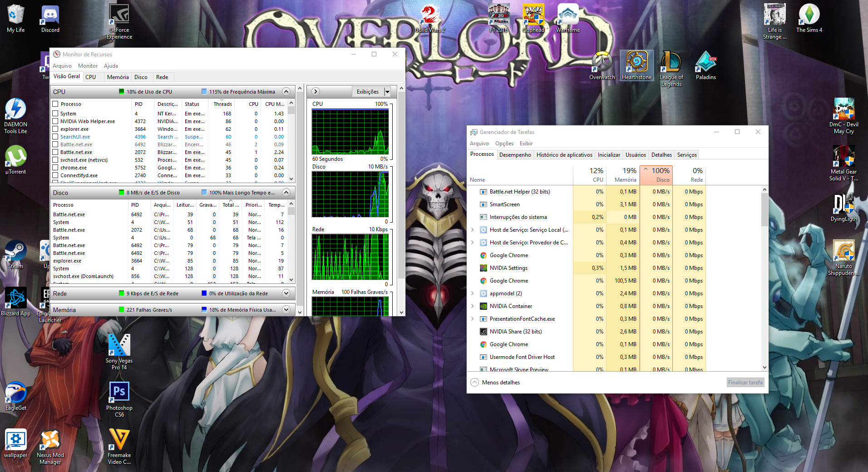Image resolution: width=868 pixels, height=472 pixels.
Task: Check the chrome.exe process box
Action: coord(55,168)
